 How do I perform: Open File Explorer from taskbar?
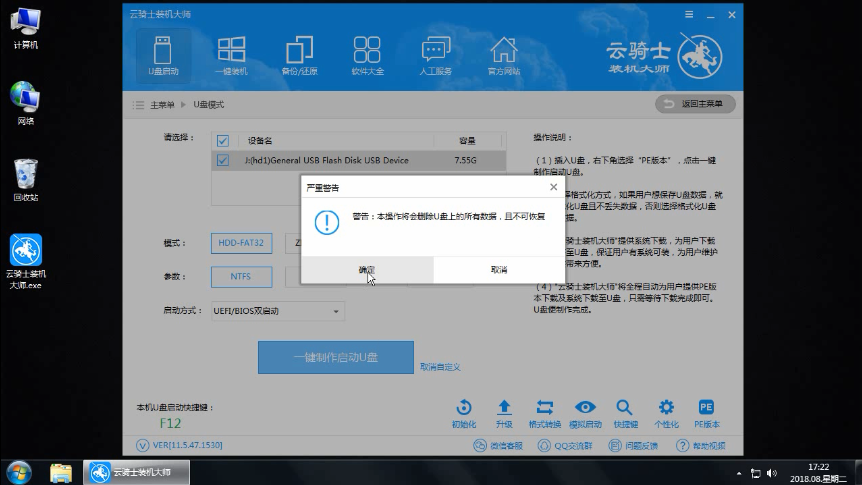point(61,473)
